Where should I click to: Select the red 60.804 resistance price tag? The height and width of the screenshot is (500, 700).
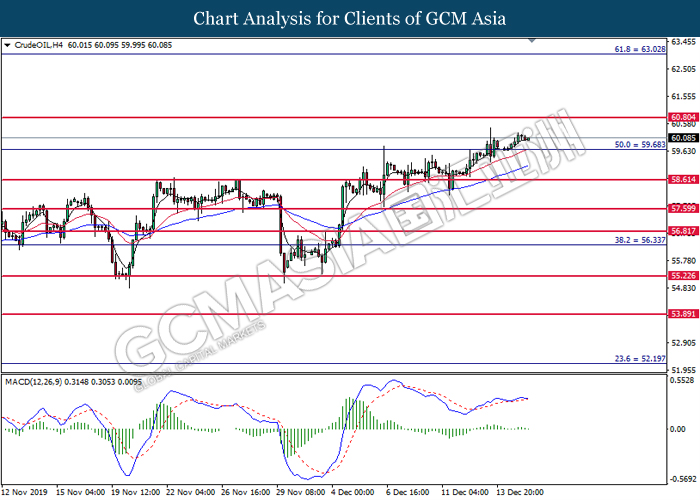tap(683, 117)
